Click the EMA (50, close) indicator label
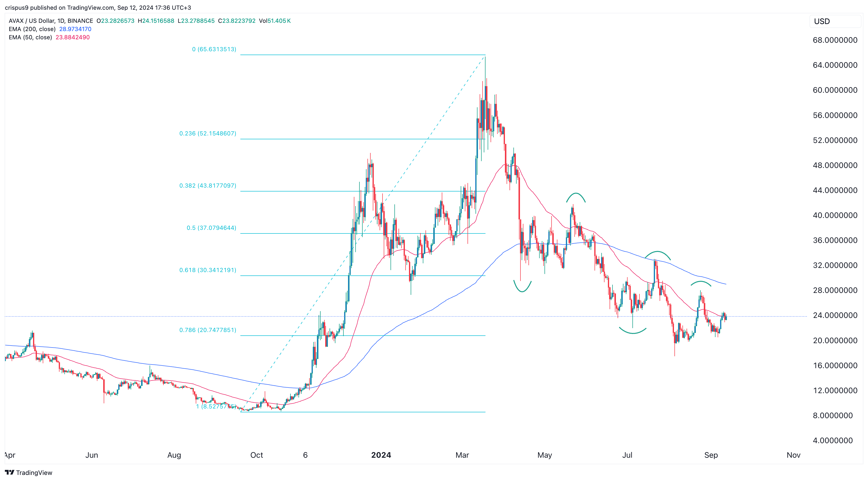The height and width of the screenshot is (481, 868). [30, 37]
